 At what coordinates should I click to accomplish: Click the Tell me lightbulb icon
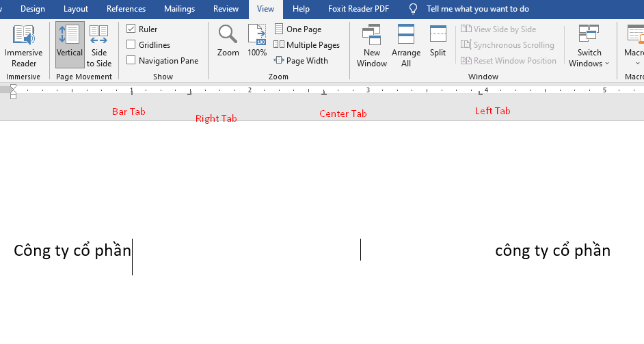(x=413, y=9)
